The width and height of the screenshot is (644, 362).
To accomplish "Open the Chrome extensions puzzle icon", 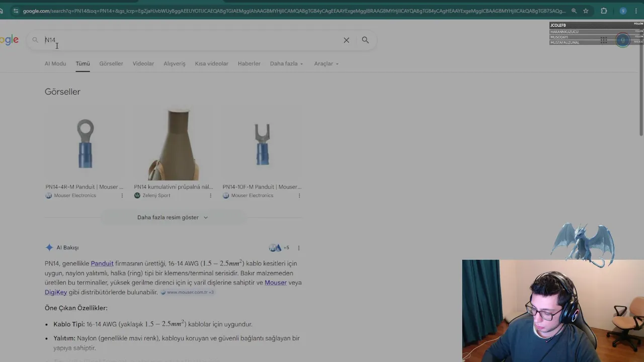I will pyautogui.click(x=604, y=11).
